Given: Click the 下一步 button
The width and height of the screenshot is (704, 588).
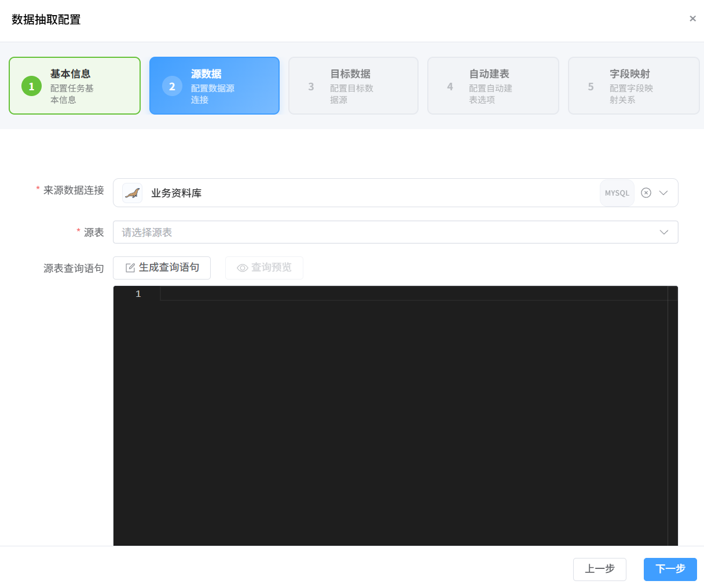Looking at the screenshot, I should click(670, 569).
